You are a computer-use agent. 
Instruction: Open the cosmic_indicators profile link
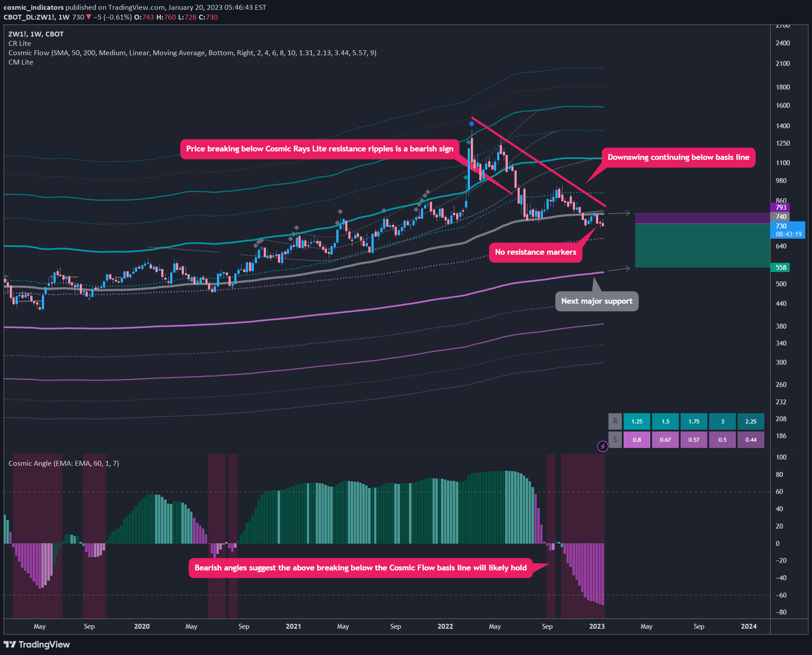pos(33,7)
